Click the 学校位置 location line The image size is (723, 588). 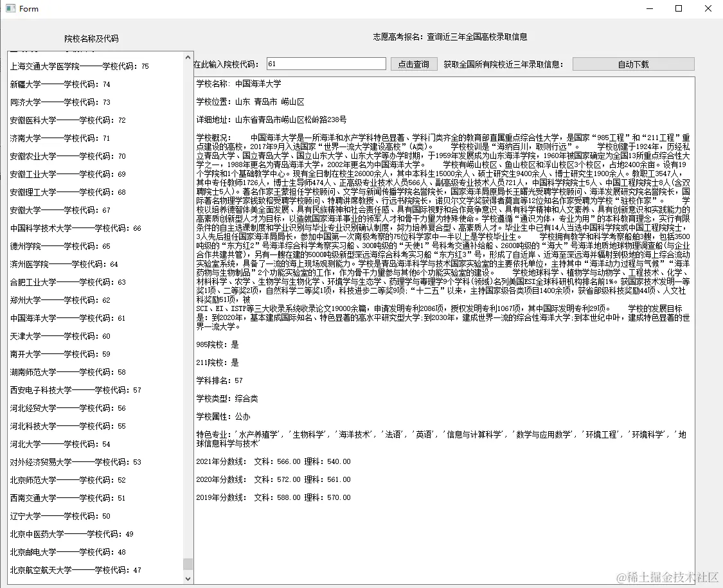click(x=250, y=102)
